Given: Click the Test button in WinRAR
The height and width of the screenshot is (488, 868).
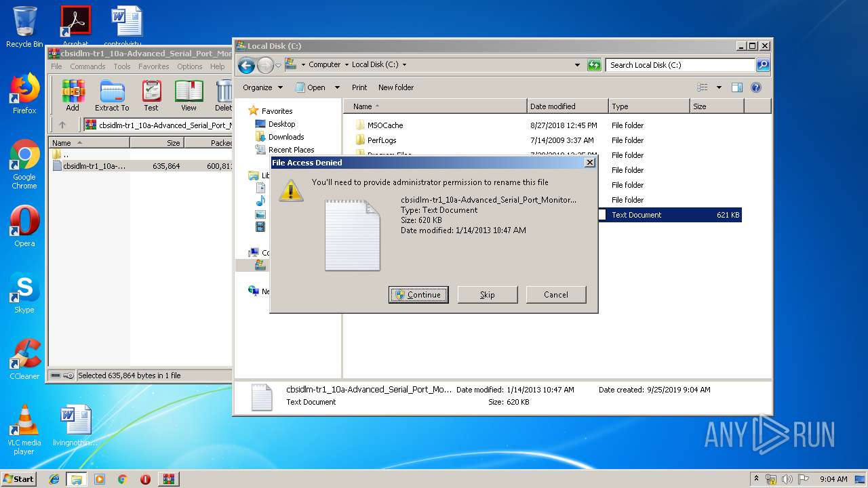Looking at the screenshot, I should pos(151,96).
